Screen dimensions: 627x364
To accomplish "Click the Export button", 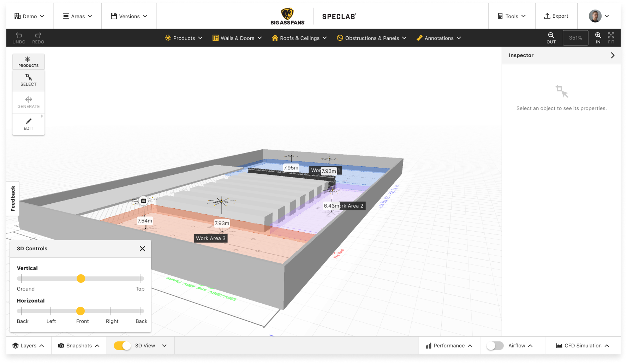I will tap(556, 16).
